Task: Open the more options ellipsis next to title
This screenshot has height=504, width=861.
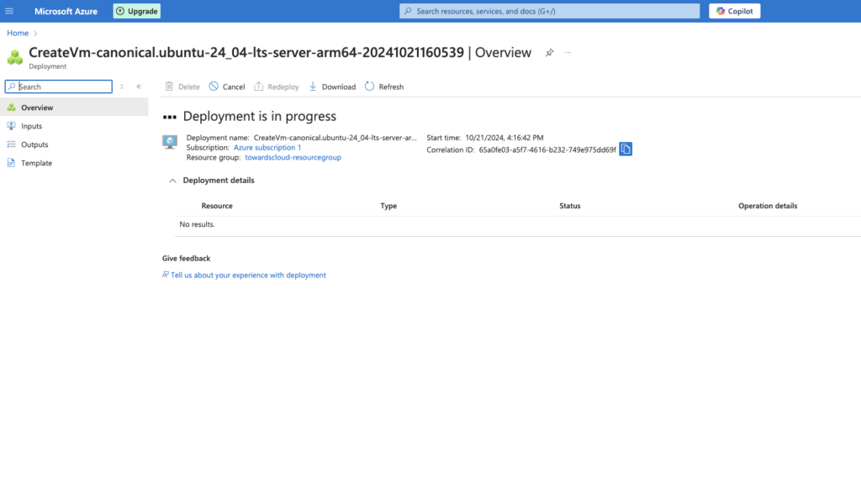Action: pyautogui.click(x=568, y=53)
